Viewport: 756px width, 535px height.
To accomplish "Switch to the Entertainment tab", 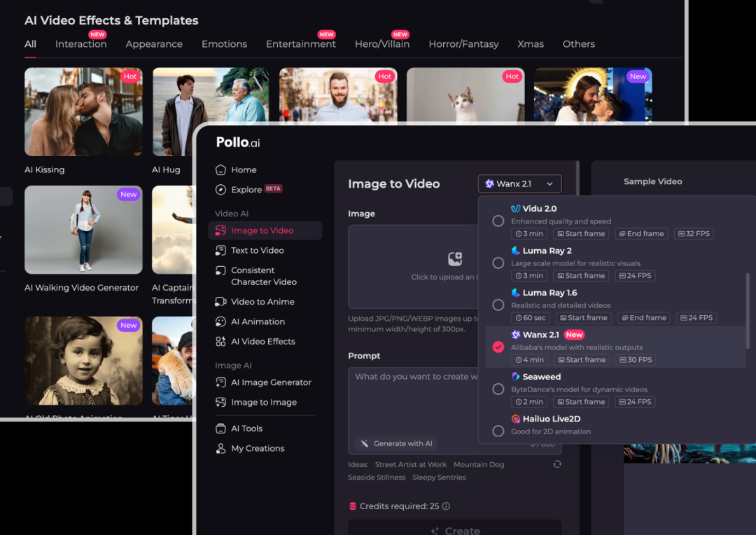I will coord(301,44).
